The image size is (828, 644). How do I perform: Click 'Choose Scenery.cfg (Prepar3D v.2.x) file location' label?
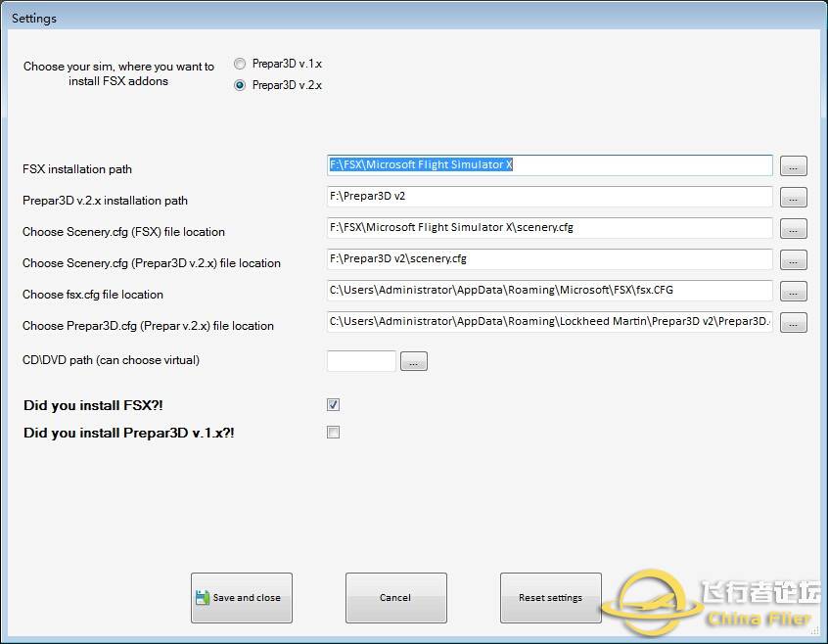[152, 263]
